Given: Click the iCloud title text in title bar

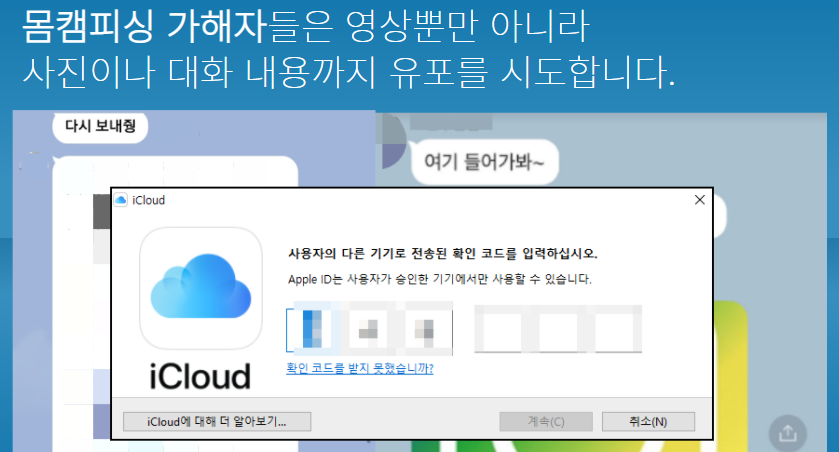Looking at the screenshot, I should (148, 200).
